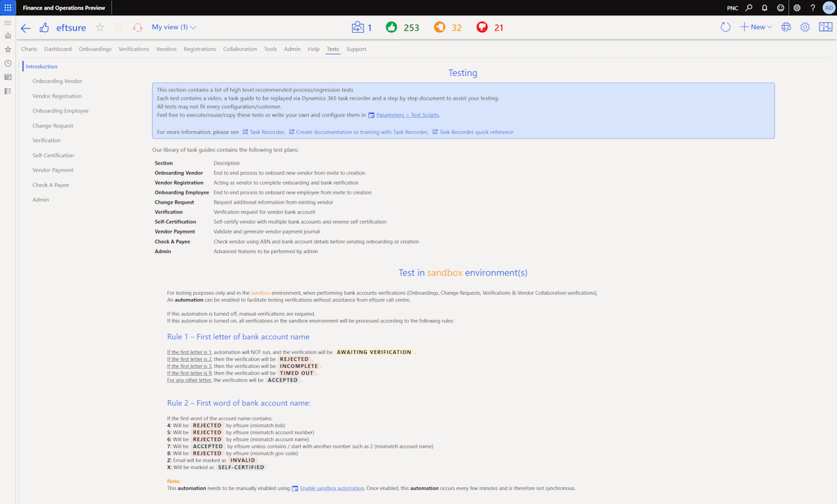Select Check A Payee in the side list
The height and width of the screenshot is (504, 837).
pyautogui.click(x=51, y=185)
